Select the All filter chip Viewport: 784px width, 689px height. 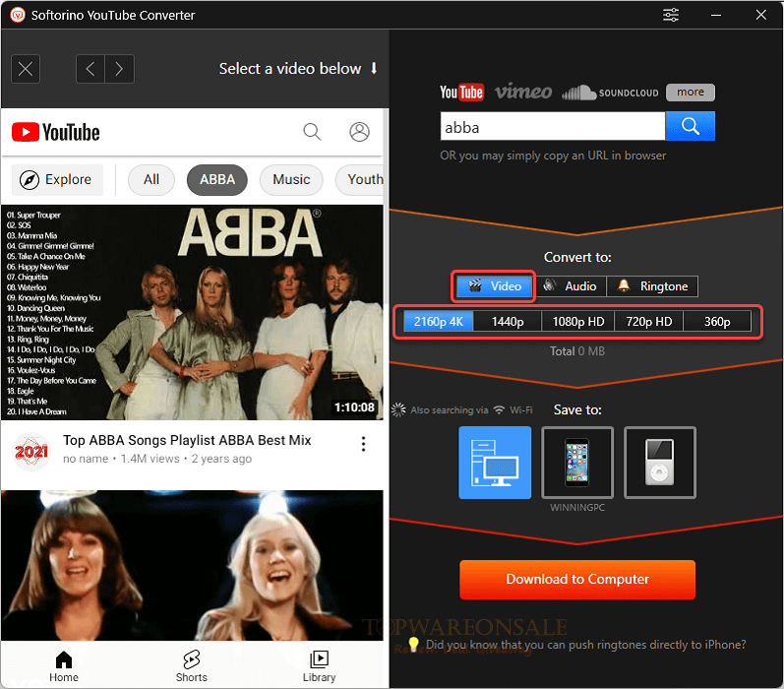[x=151, y=179]
